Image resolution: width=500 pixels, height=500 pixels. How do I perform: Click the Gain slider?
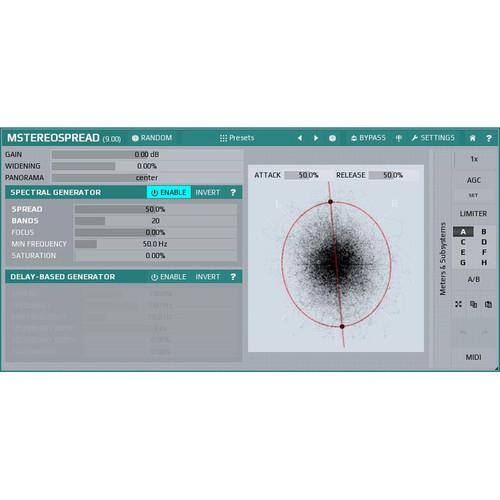(147, 155)
